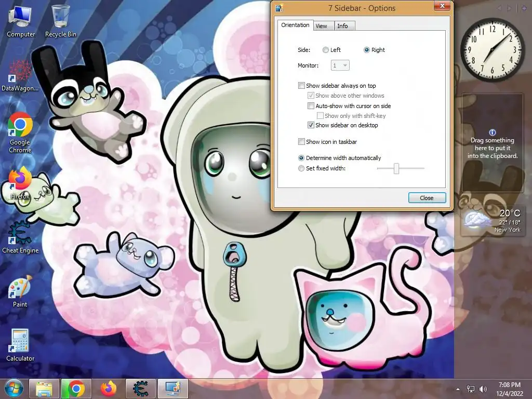532x399 pixels.
Task: Select the DataWagon desktop shortcut
Action: (20, 75)
